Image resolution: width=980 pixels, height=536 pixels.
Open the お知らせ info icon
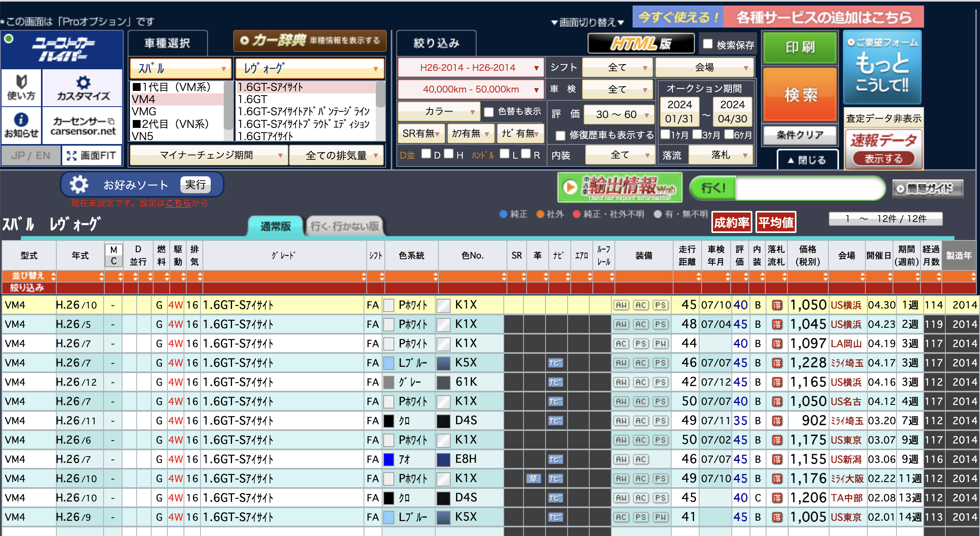(21, 125)
